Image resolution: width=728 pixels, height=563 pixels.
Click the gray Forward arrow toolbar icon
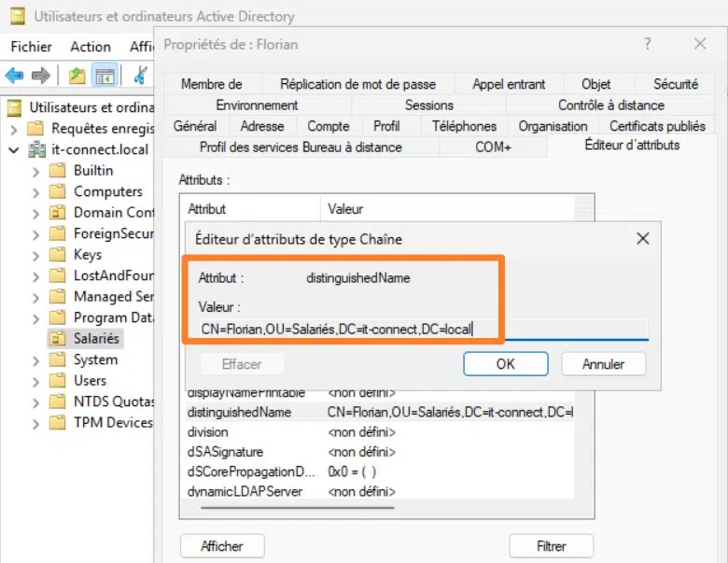click(x=40, y=76)
